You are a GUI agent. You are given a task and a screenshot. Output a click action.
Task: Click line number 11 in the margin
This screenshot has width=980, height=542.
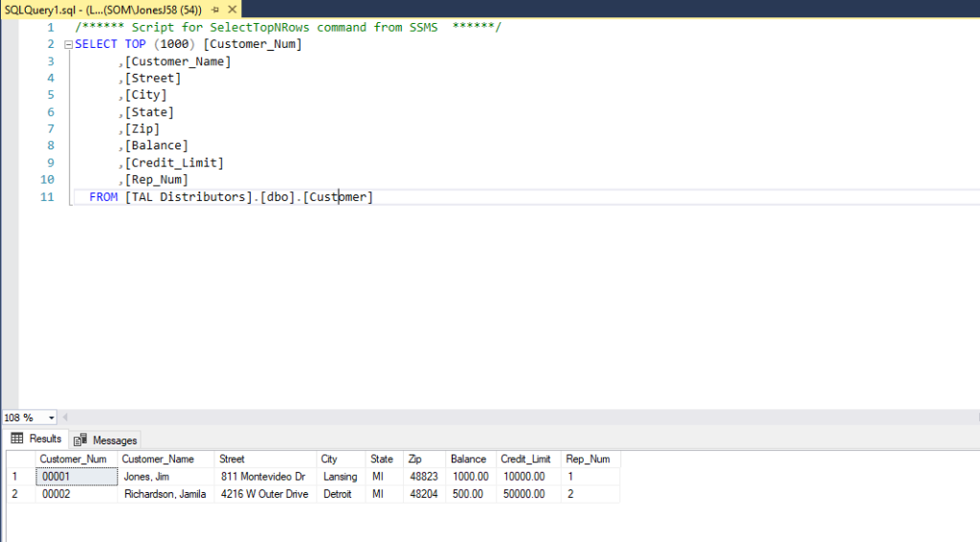(47, 197)
